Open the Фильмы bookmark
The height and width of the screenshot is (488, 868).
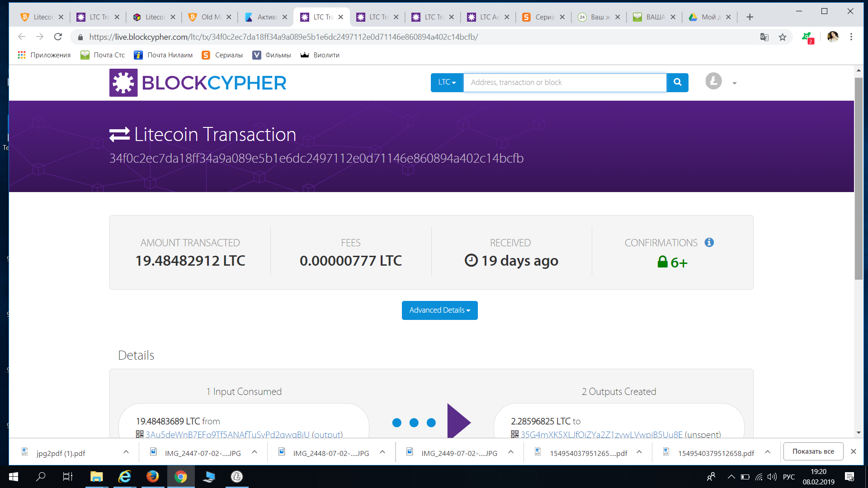[272, 55]
